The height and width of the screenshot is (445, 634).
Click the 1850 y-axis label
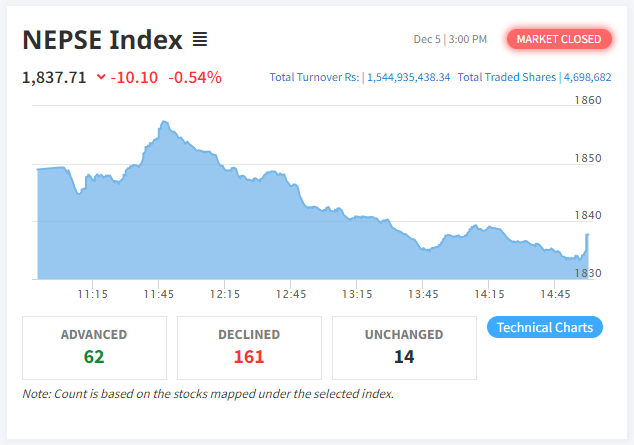(587, 158)
